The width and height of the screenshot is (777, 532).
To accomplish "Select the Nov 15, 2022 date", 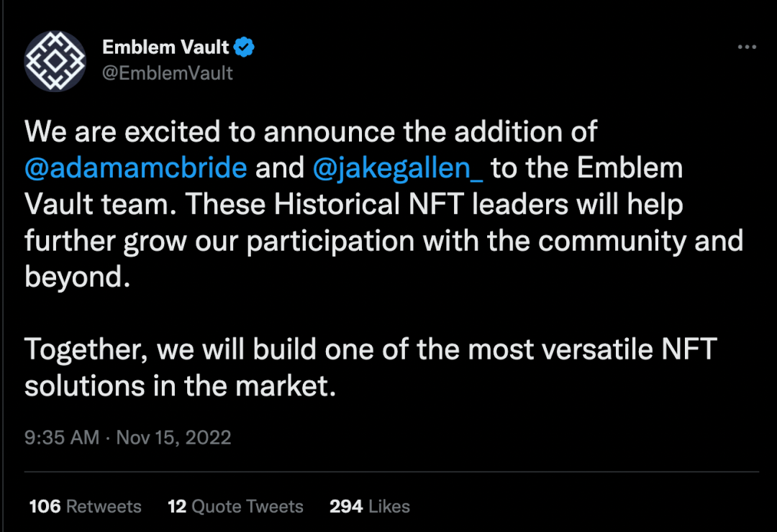I will tap(173, 437).
